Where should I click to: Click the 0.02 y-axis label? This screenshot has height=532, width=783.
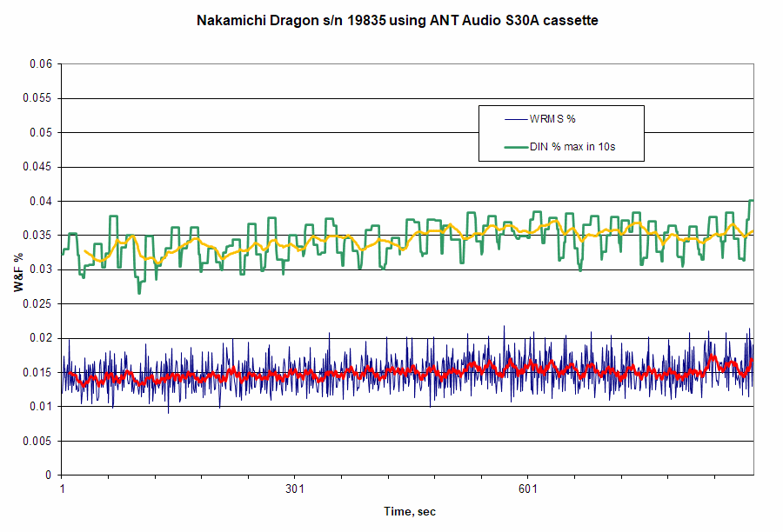click(x=40, y=338)
